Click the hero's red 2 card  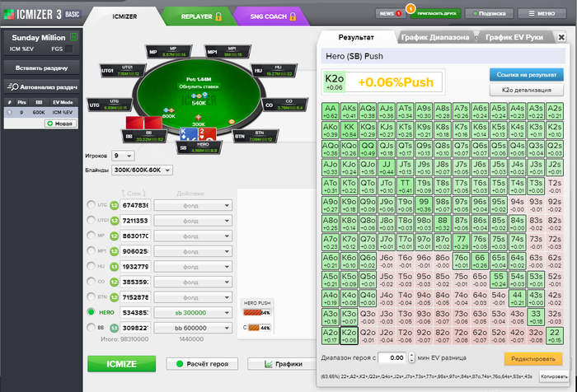[207, 134]
